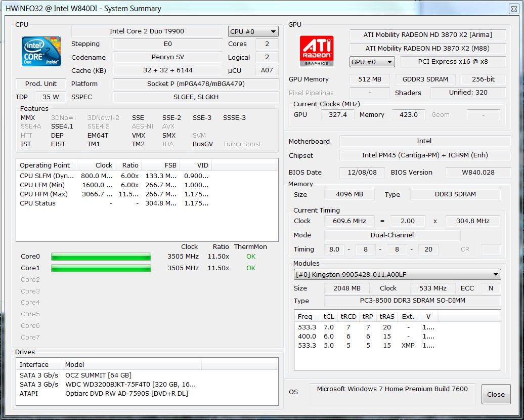Click the ATI Radeon Graphics logo

tap(317, 51)
